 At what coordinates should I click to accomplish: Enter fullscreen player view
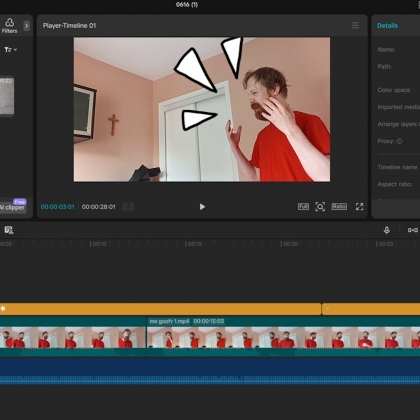coord(359,207)
